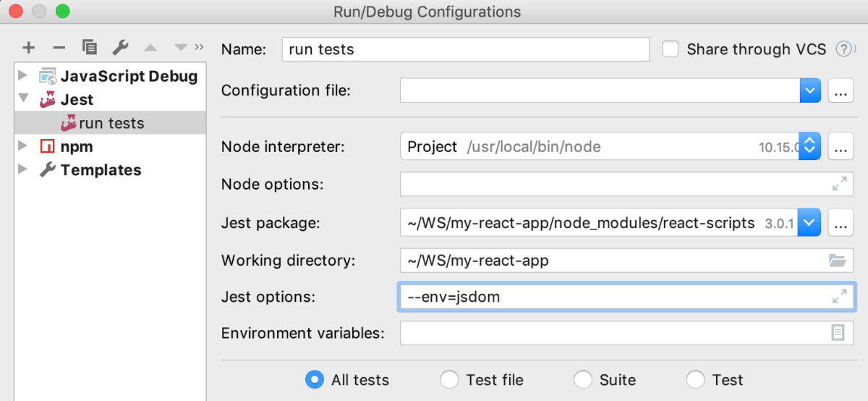This screenshot has height=401, width=868.
Task: Expand the npm configurations node
Action: (x=23, y=147)
